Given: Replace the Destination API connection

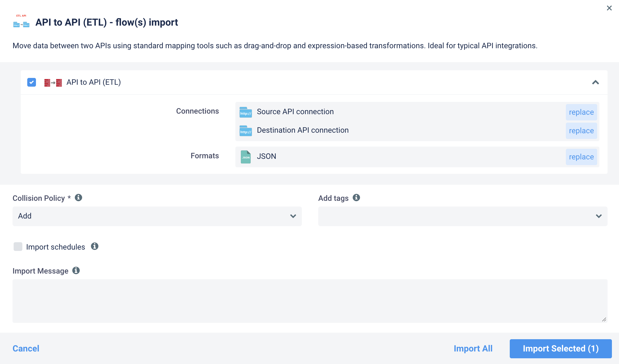Looking at the screenshot, I should coord(581,131).
